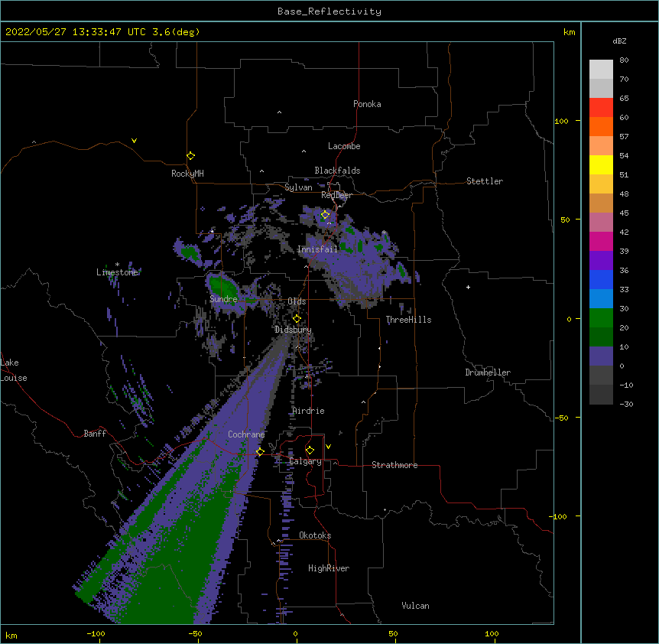Click the Olds label
Screen dimensions: 659x644
coord(297,301)
